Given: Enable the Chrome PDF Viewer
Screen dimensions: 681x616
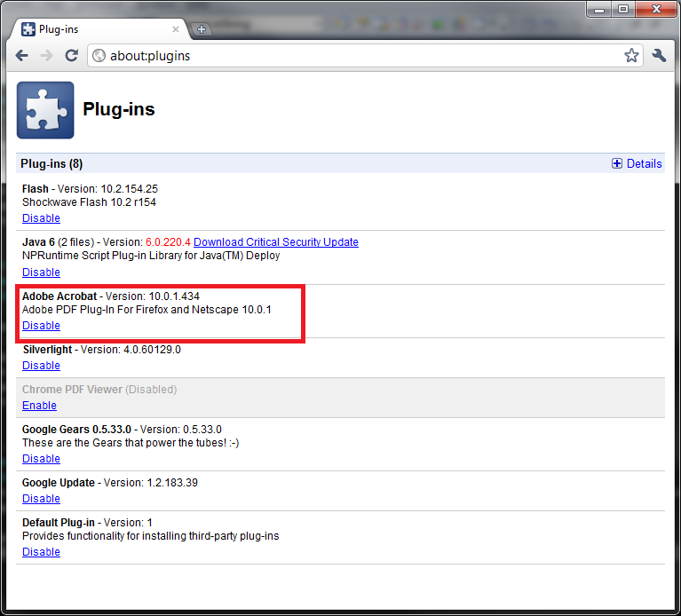Looking at the screenshot, I should (x=39, y=406).
